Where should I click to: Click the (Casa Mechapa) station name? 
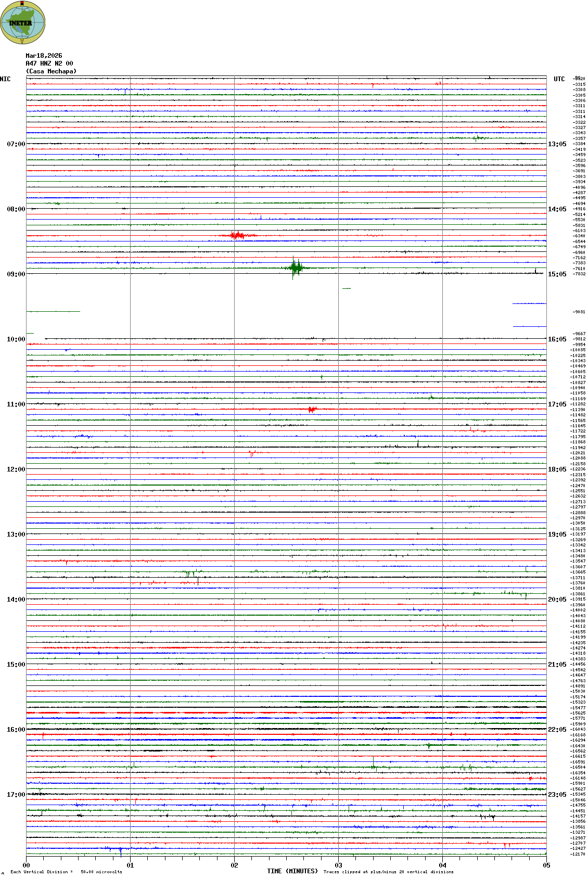click(51, 71)
